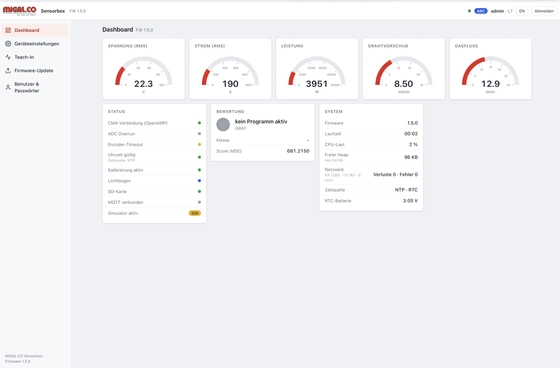
Task: Click the Zeitquelle value NTP · RTC
Action: tap(406, 190)
